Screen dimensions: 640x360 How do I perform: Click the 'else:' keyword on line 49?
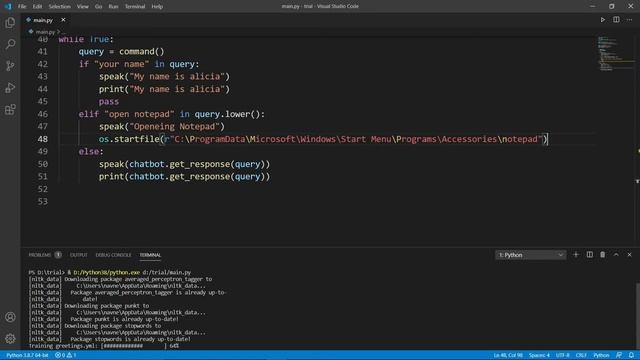tap(91, 151)
